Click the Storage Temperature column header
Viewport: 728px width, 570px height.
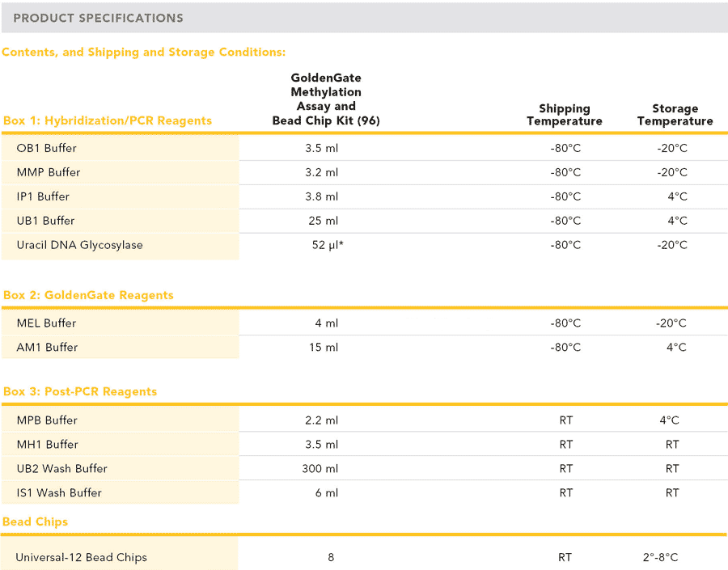click(x=675, y=115)
